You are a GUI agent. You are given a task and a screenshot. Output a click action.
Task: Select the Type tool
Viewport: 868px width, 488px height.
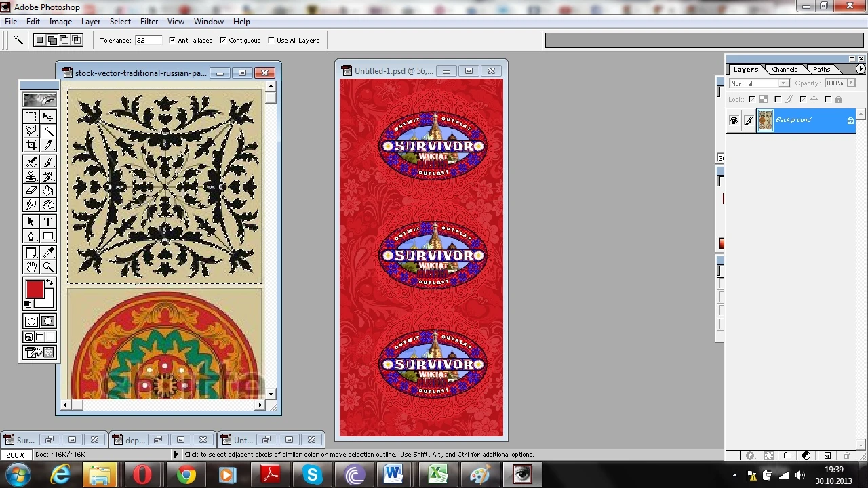click(x=48, y=222)
